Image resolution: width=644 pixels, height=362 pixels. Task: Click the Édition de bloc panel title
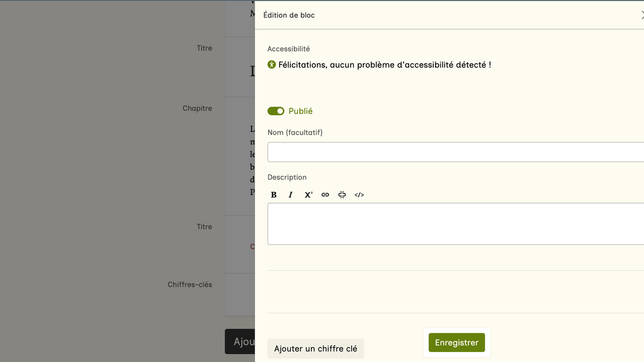289,15
